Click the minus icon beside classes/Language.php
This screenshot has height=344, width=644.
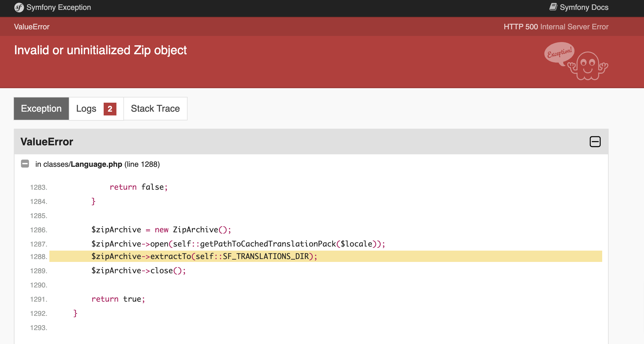click(25, 164)
